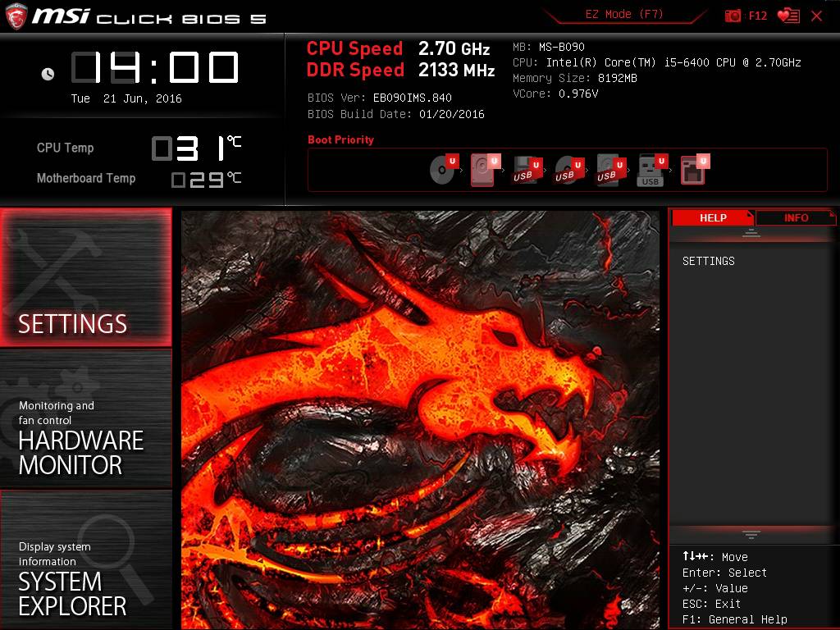Click the date Tue 21 Jun, 2016

(126, 98)
